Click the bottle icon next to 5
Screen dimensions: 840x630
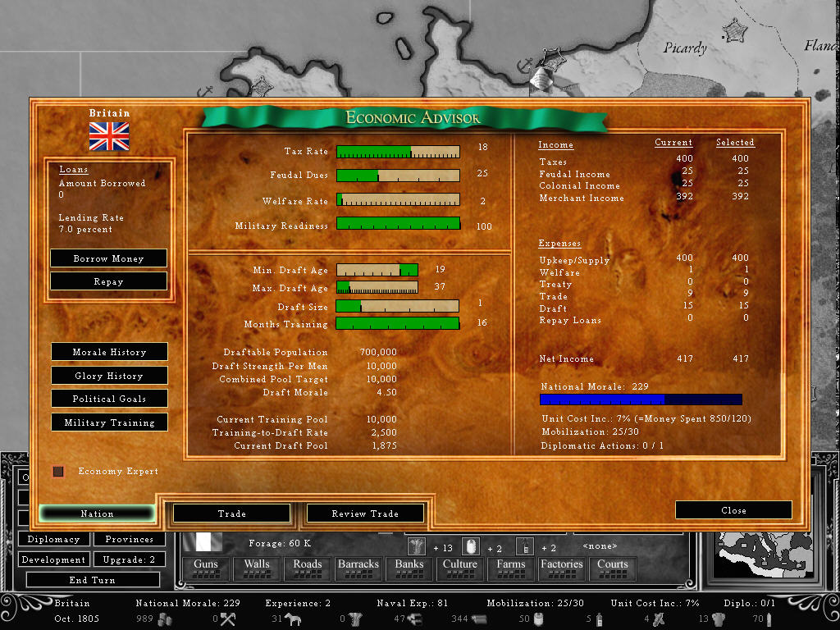click(600, 619)
